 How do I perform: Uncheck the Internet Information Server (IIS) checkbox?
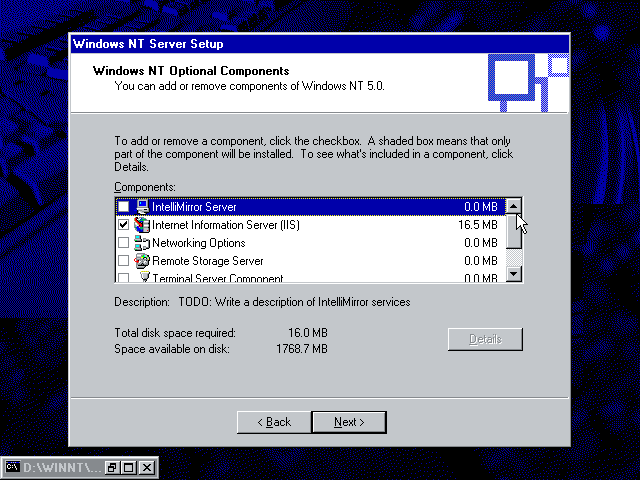pyautogui.click(x=123, y=224)
